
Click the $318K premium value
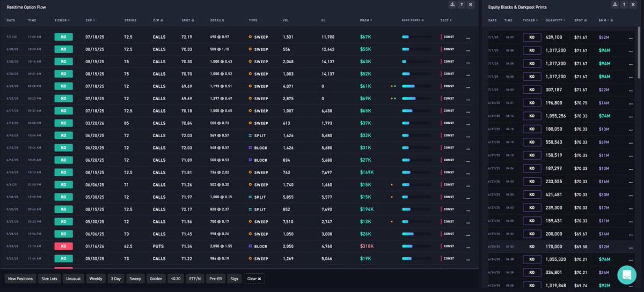coord(367,246)
